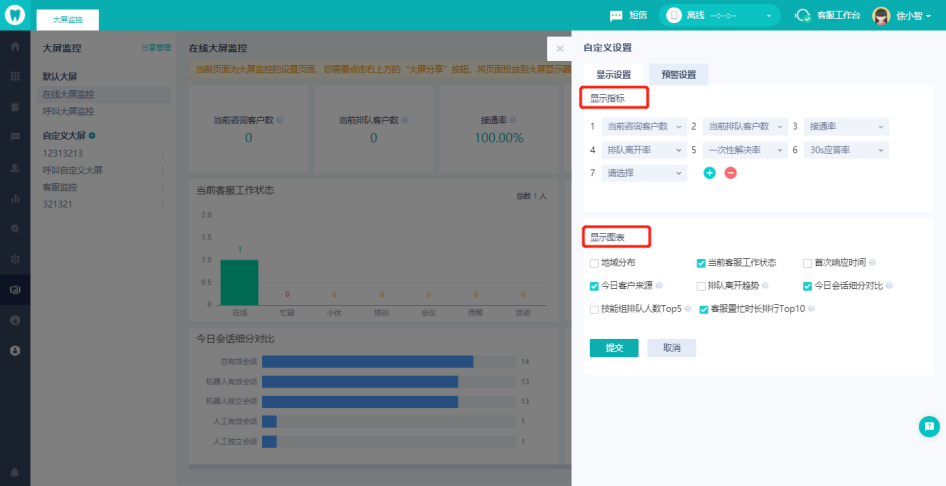946x486 pixels.
Task: Click the 取消 cancel button
Action: pyautogui.click(x=671, y=348)
